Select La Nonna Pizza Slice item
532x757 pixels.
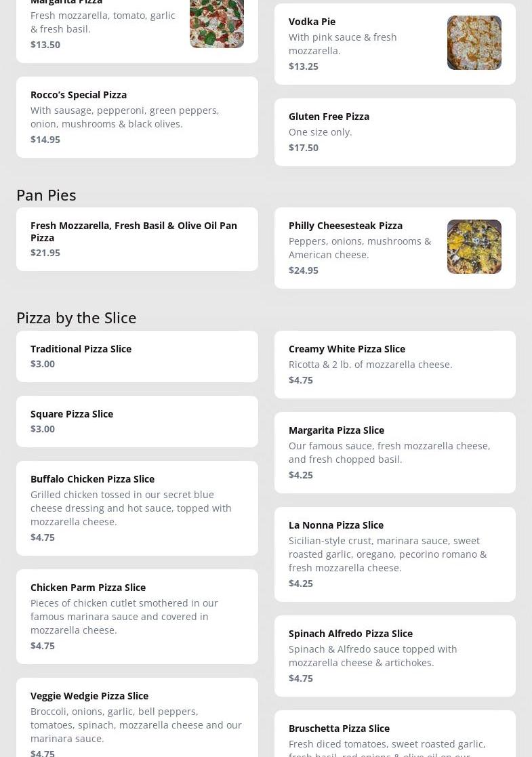click(394, 554)
